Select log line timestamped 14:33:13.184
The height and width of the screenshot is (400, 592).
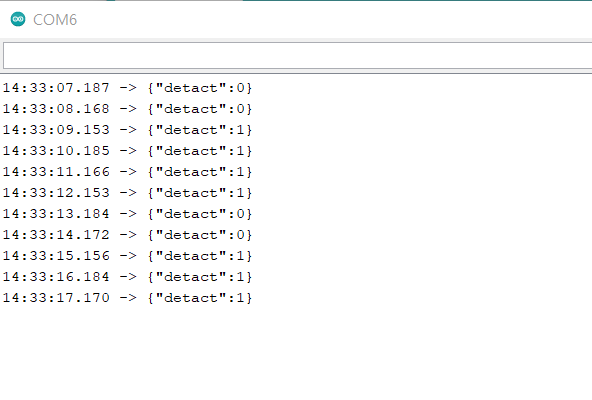click(x=127, y=214)
